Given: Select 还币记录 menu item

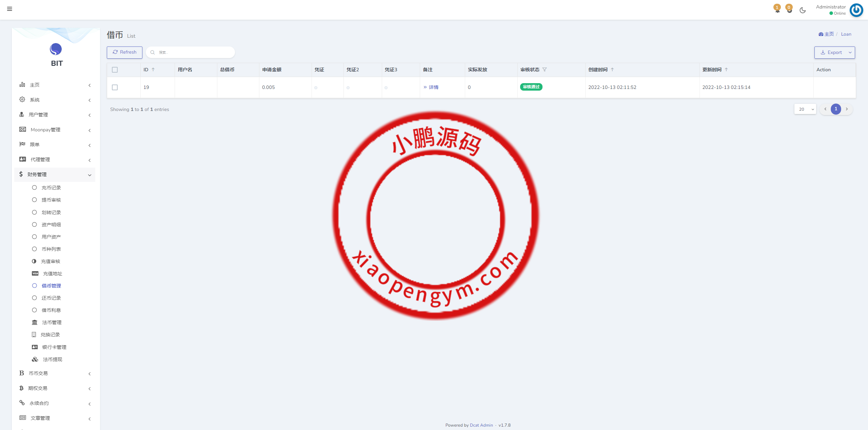Looking at the screenshot, I should [51, 298].
